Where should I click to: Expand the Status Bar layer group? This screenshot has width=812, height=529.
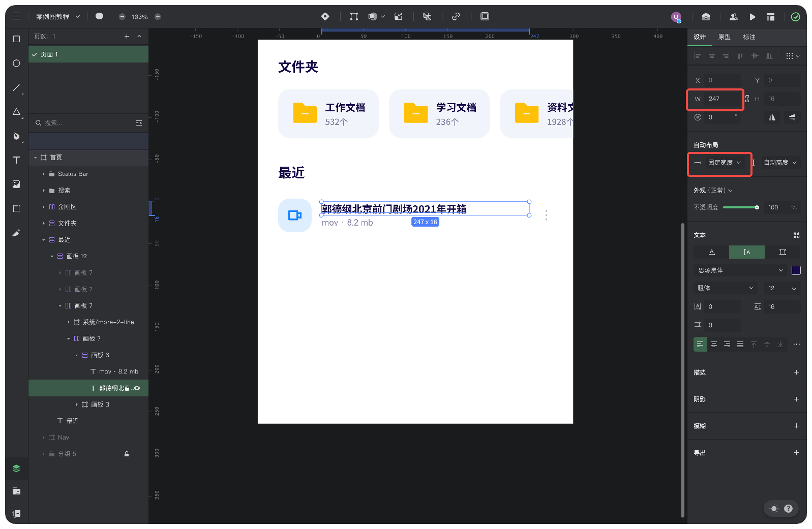coord(44,174)
